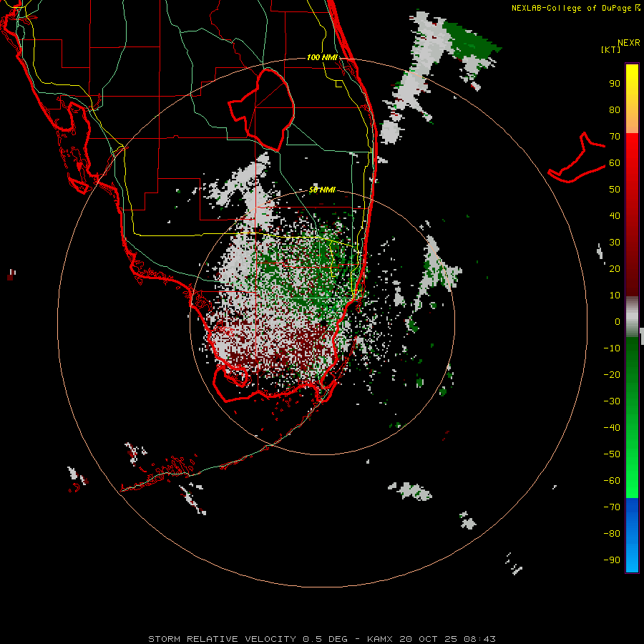Select the -40 value on velocity scale

(612, 428)
